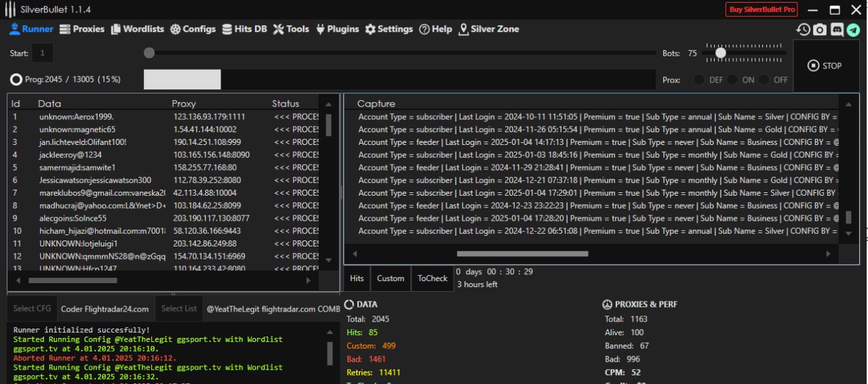Select the DEF proxy mode radio
This screenshot has width=868, height=384.
699,80
